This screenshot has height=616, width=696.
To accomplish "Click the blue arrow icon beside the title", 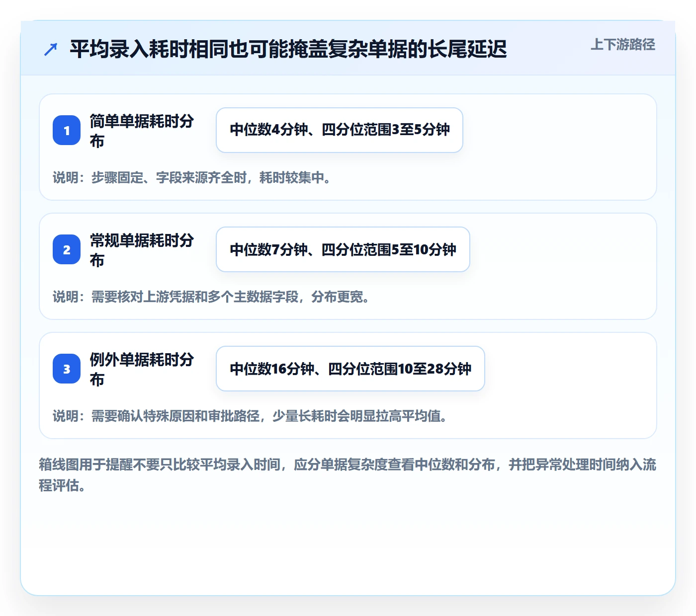I will pyautogui.click(x=51, y=49).
